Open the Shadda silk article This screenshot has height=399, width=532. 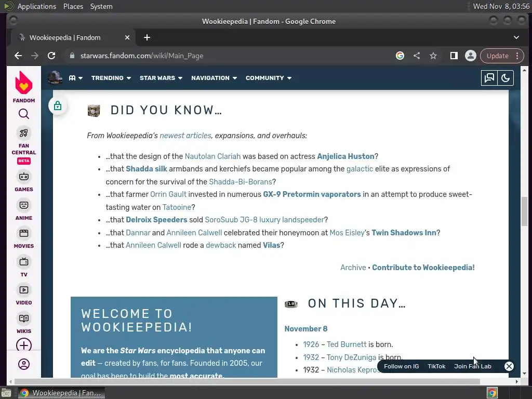pos(146,169)
